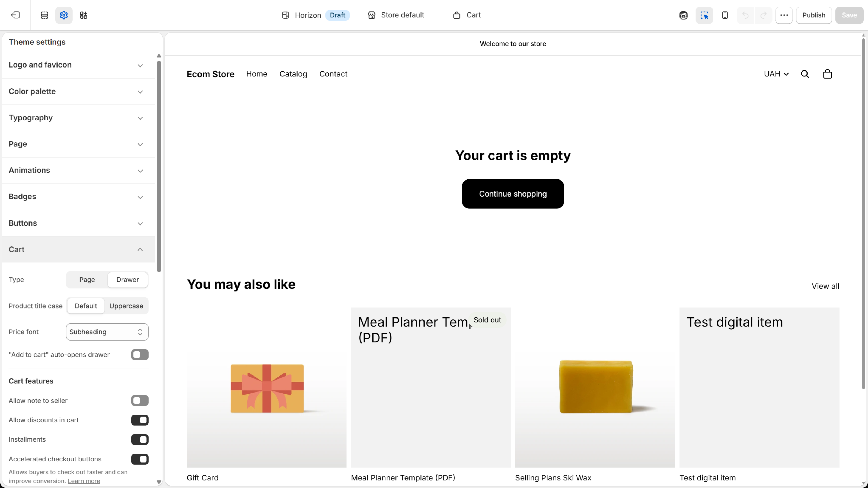Click the Selling Plans Ski Wax title
The image size is (868, 488).
click(x=553, y=477)
